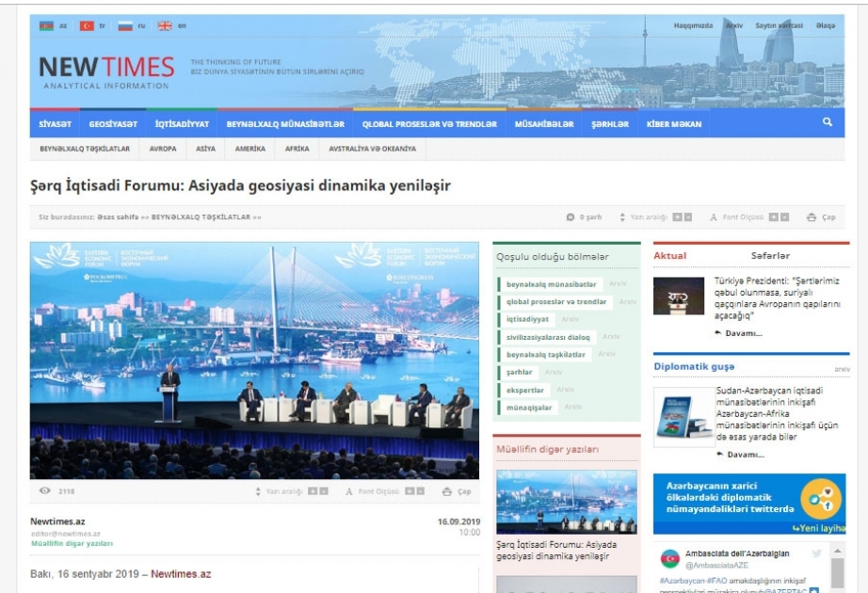Increase line spacing plus in top toolbar

click(x=677, y=217)
